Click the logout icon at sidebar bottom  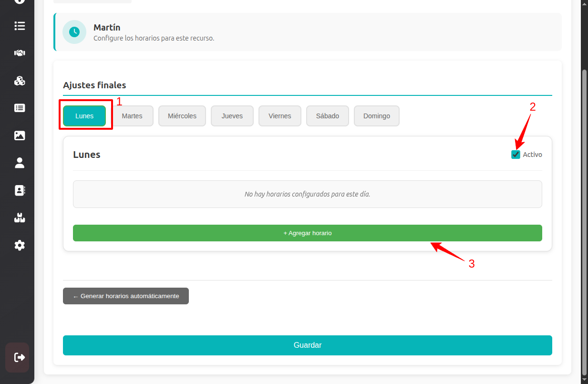(19, 357)
